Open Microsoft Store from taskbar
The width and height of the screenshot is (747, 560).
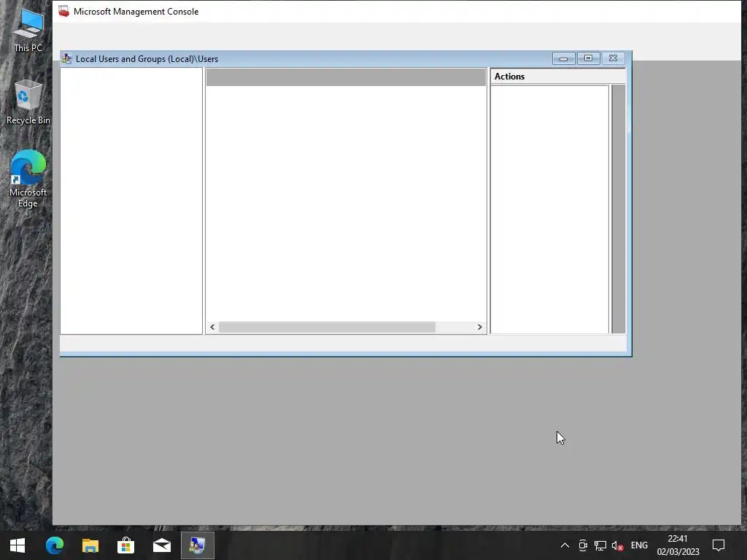[x=125, y=545]
